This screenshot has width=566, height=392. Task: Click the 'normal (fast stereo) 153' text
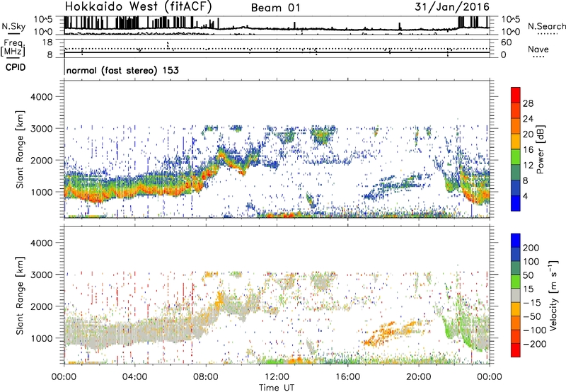(122, 70)
